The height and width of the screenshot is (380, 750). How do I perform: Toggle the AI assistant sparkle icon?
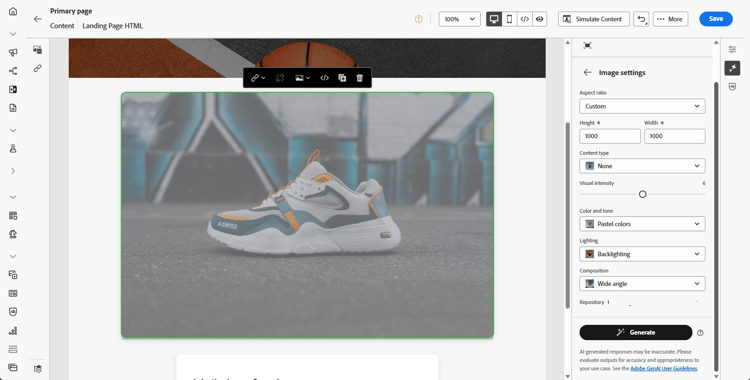click(x=732, y=68)
